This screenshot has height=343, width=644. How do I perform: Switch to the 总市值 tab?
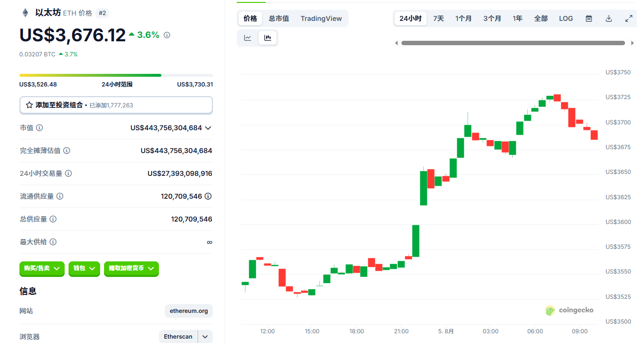click(x=278, y=18)
